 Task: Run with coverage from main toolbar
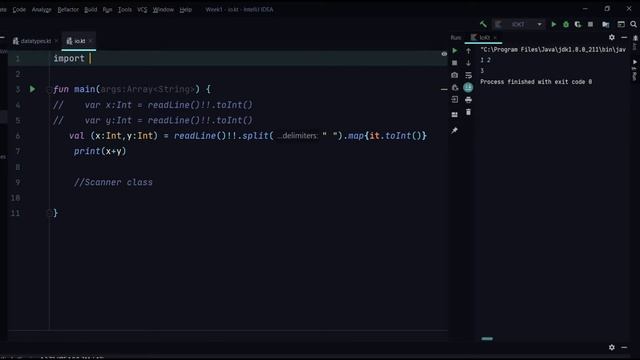578,24
